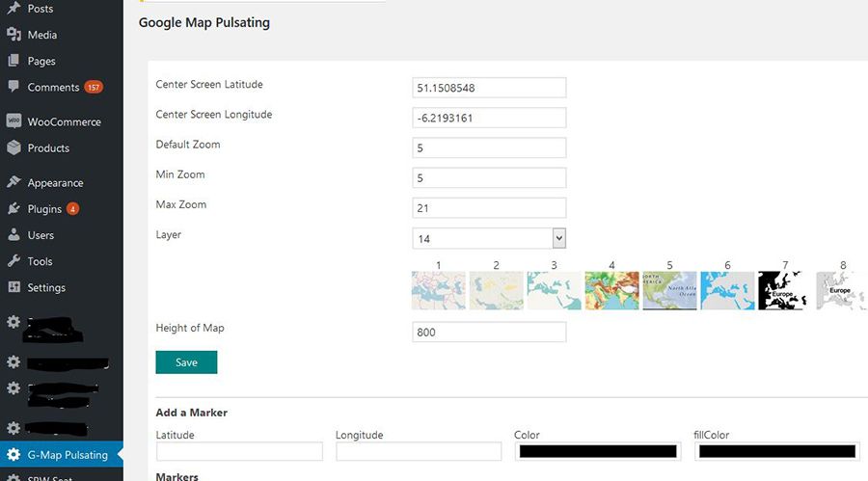Open the Plugins menu item
The image size is (868, 481).
point(44,209)
